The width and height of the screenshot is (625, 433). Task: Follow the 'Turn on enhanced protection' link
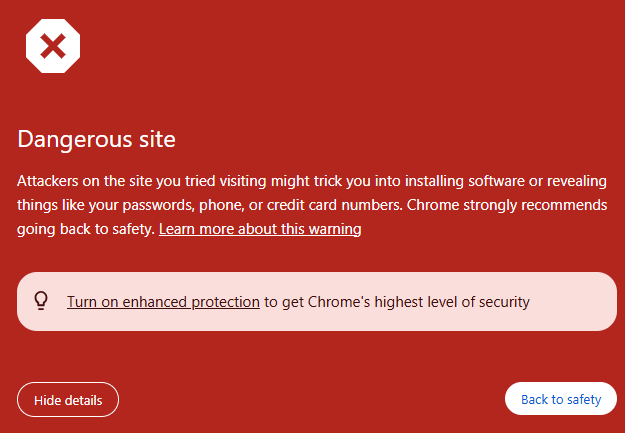pyautogui.click(x=163, y=301)
